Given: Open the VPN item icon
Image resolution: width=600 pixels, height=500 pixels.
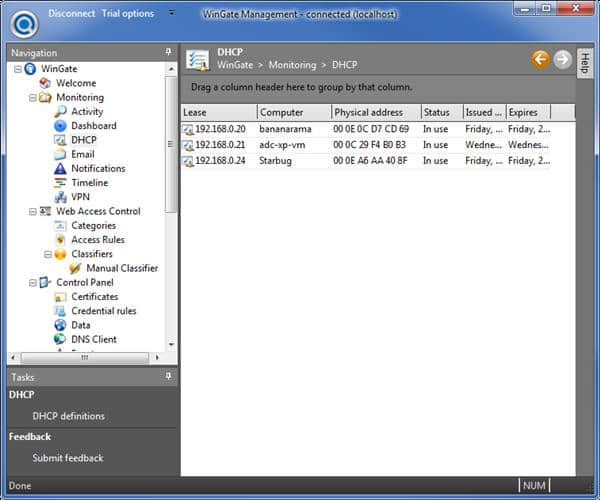Looking at the screenshot, I should 60,197.
